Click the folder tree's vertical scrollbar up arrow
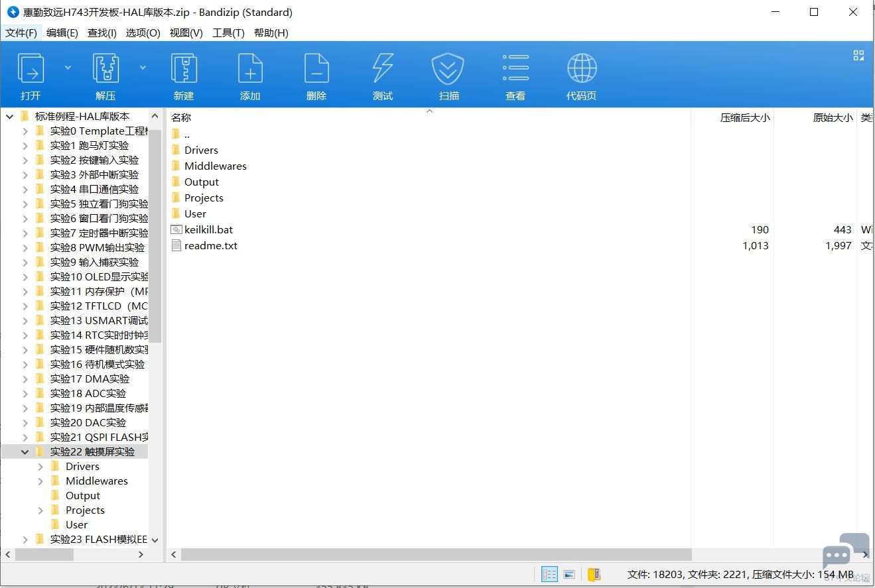The width and height of the screenshot is (875, 588). click(x=155, y=116)
